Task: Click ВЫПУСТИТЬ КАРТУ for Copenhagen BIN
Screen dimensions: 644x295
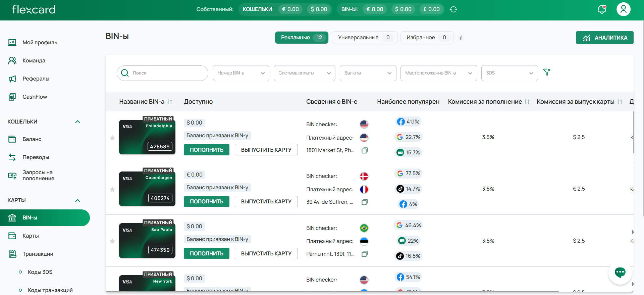Action: (266, 201)
